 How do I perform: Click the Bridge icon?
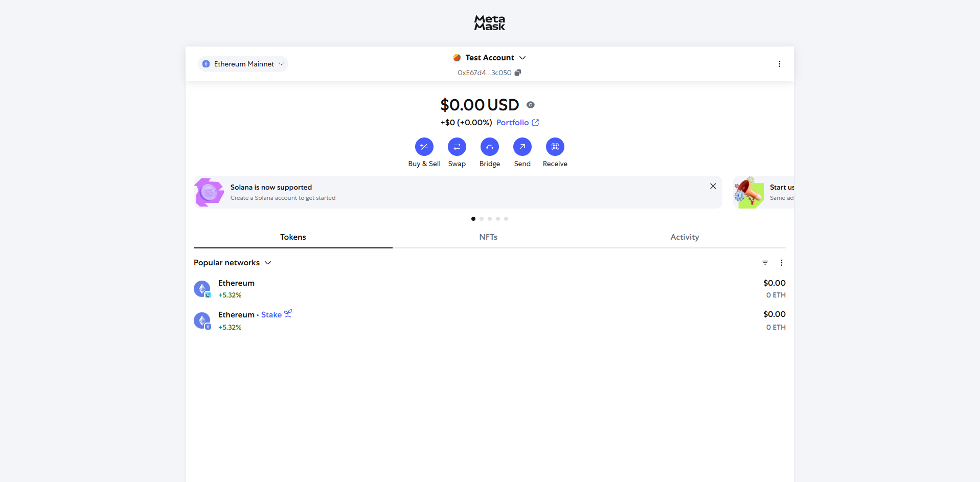point(489,147)
